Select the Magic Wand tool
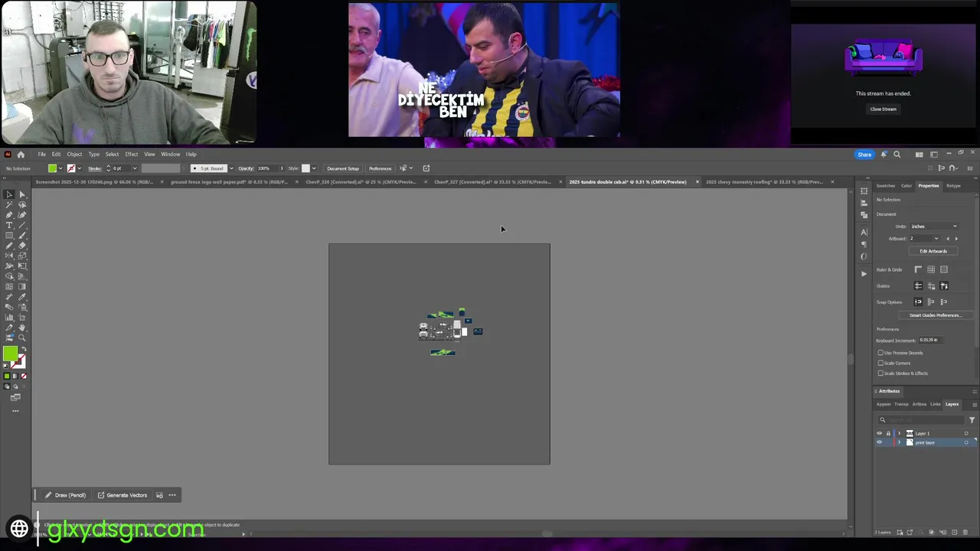The height and width of the screenshot is (551, 980). coord(9,204)
